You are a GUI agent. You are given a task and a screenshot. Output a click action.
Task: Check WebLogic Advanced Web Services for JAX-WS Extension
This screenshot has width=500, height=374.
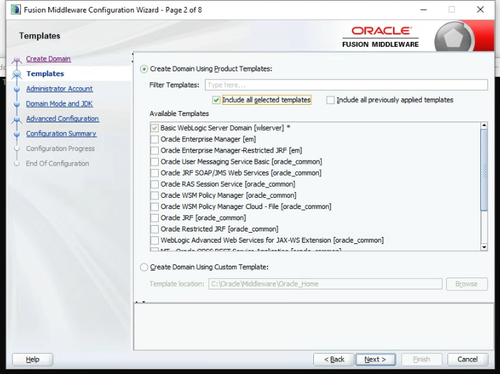(155, 240)
